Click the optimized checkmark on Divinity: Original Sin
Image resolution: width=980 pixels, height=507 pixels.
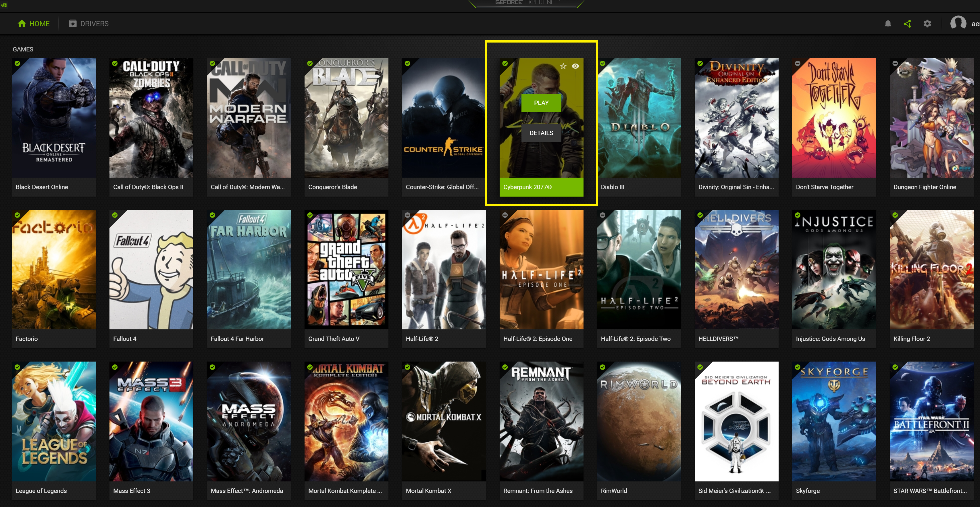(x=700, y=64)
